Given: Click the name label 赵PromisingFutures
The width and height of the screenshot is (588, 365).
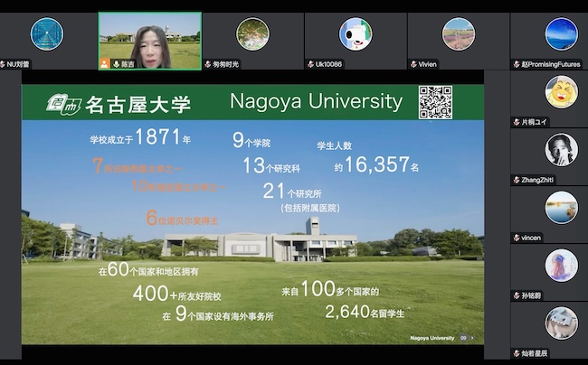Looking at the screenshot, I should point(551,64).
